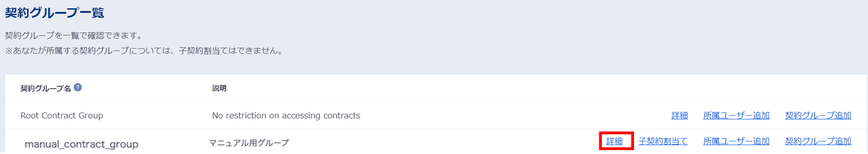Click 契約グループ追加 in Root Contract Group row
Screen dimensions: 868x154
click(x=818, y=116)
